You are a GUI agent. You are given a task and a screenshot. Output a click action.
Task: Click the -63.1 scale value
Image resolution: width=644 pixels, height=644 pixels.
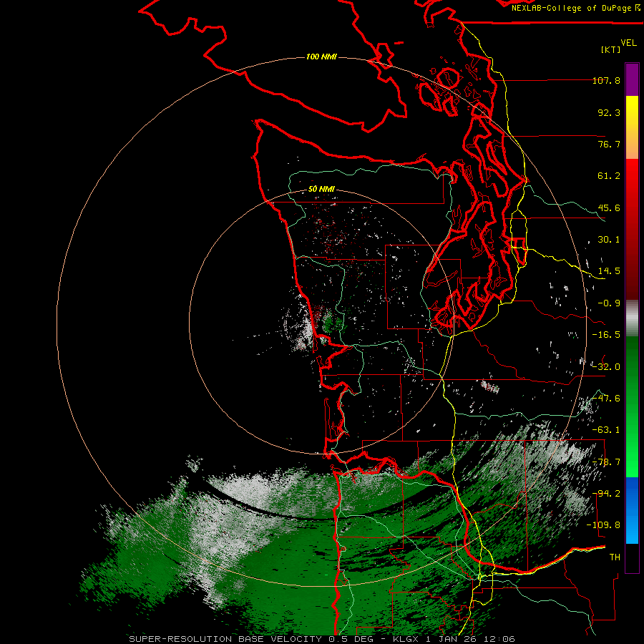[x=606, y=430]
